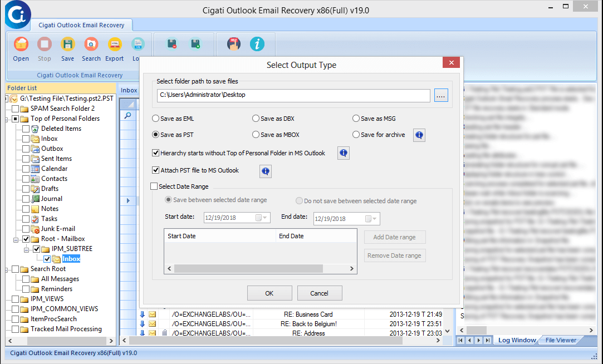Go to first log page arrow
This screenshot has width=603, height=364.
[460, 340]
